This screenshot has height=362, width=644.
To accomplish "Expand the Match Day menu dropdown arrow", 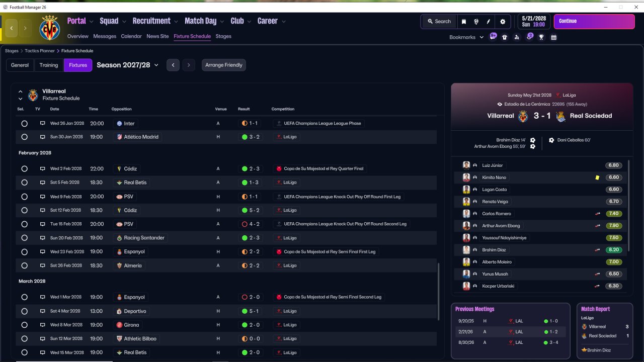I will [x=222, y=22].
